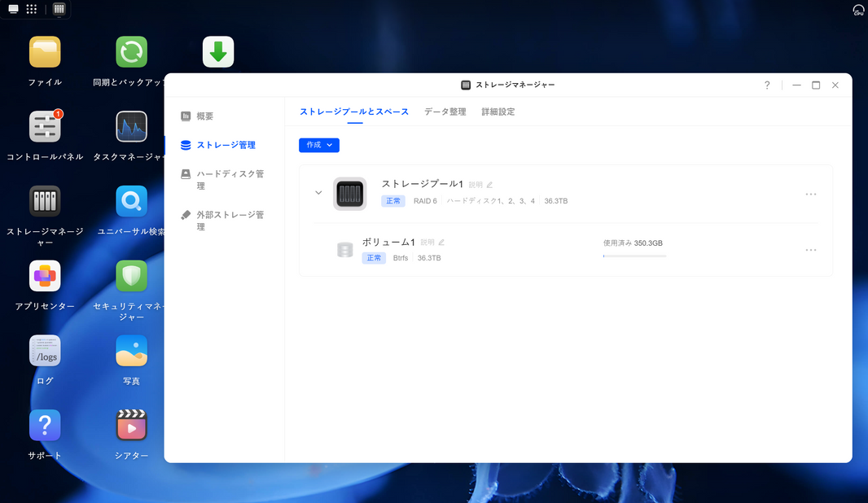Click the main menu grid icon in taskbar

30,10
